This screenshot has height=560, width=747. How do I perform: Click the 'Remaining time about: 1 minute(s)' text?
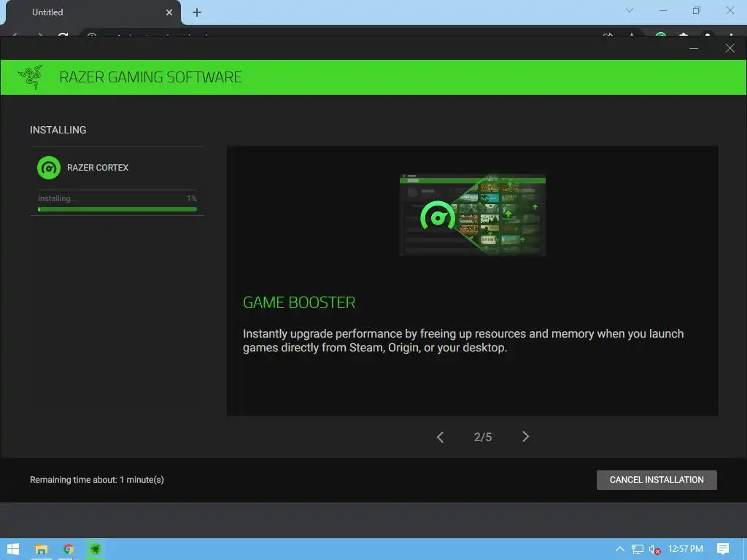[97, 480]
